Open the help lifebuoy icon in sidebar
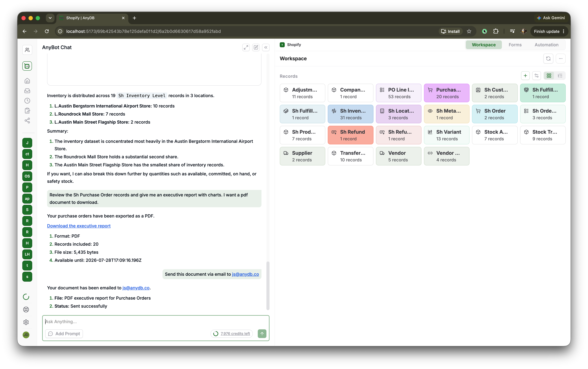 point(26,310)
